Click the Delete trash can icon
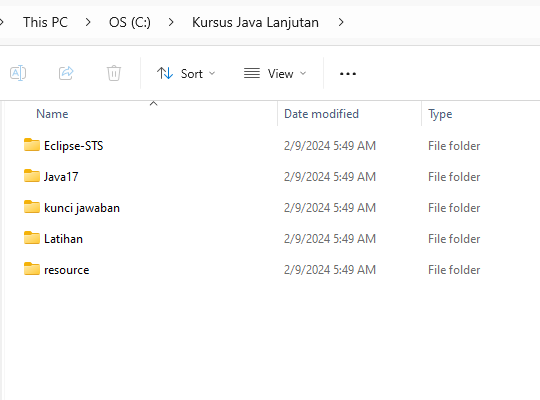 click(x=114, y=73)
